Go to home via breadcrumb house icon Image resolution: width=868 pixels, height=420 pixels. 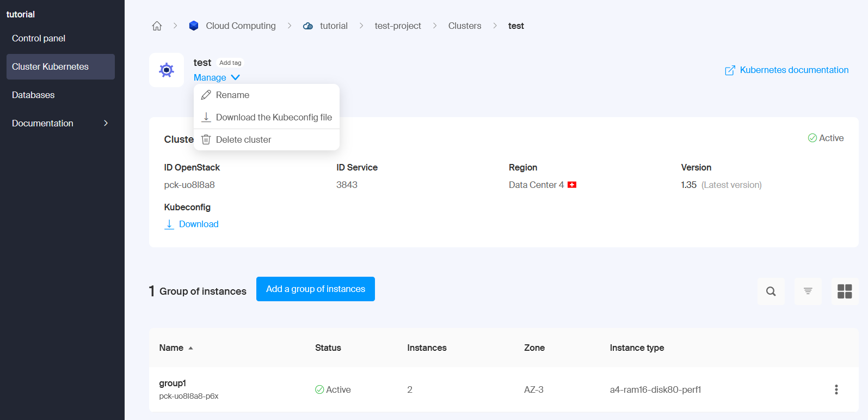[x=157, y=26]
